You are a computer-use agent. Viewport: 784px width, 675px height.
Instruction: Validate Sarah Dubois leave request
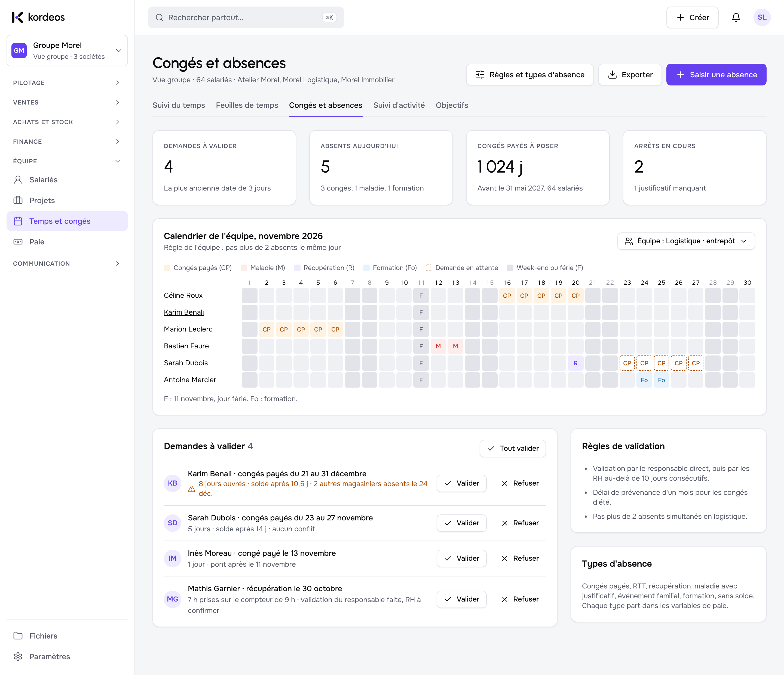pyautogui.click(x=461, y=523)
